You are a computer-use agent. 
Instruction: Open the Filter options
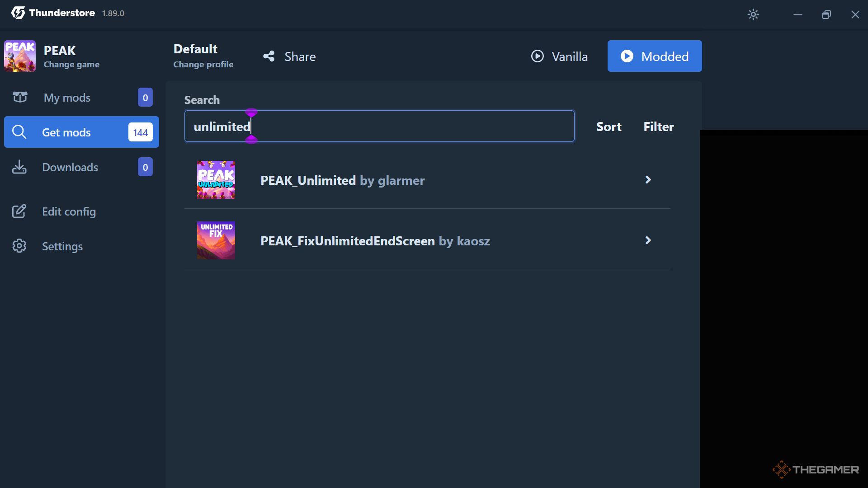tap(658, 127)
